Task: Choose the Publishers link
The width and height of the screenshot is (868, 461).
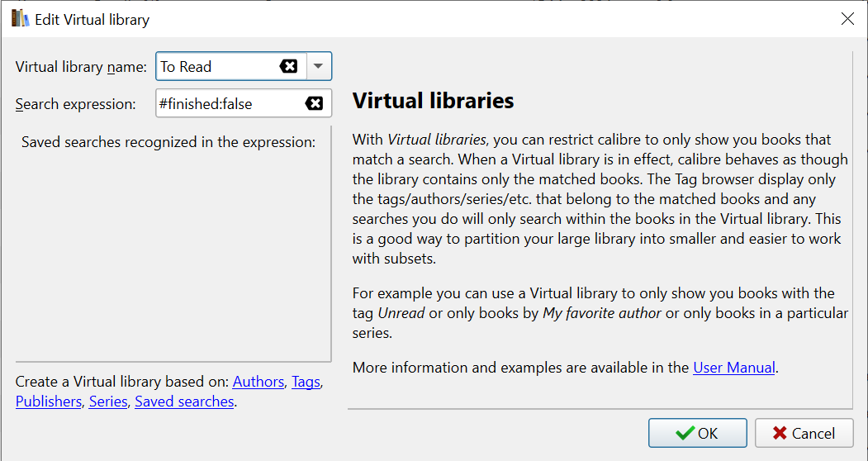Action: point(49,402)
